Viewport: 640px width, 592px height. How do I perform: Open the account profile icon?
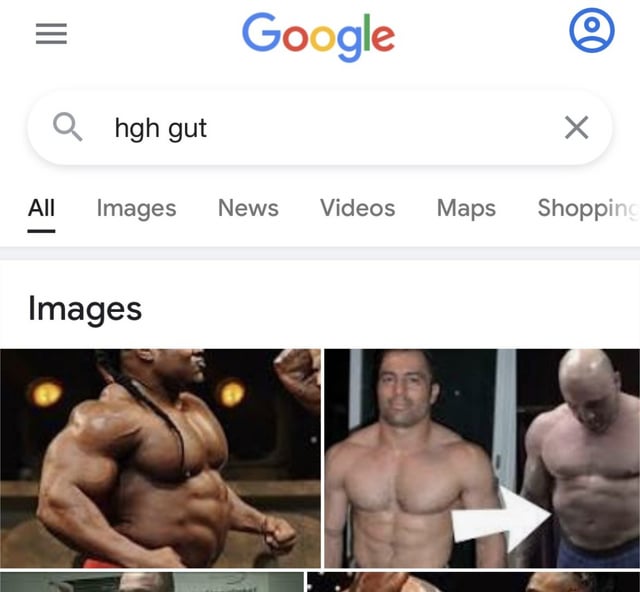591,30
